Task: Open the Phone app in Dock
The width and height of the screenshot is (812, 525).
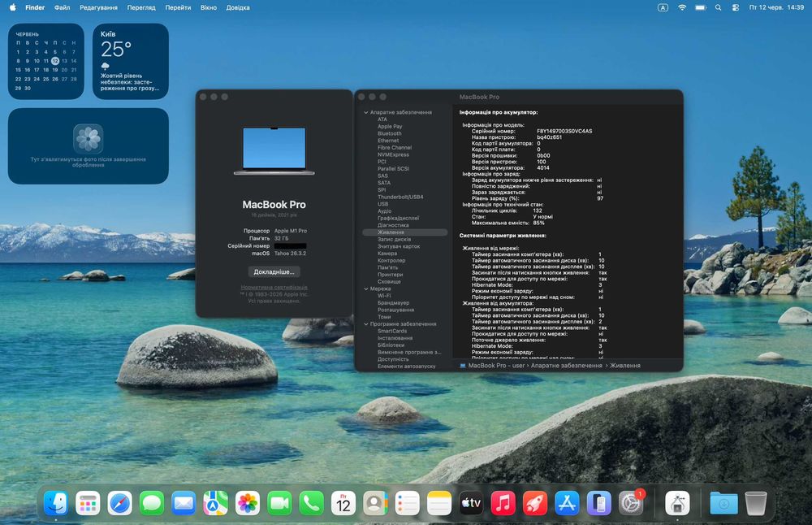Action: (311, 503)
